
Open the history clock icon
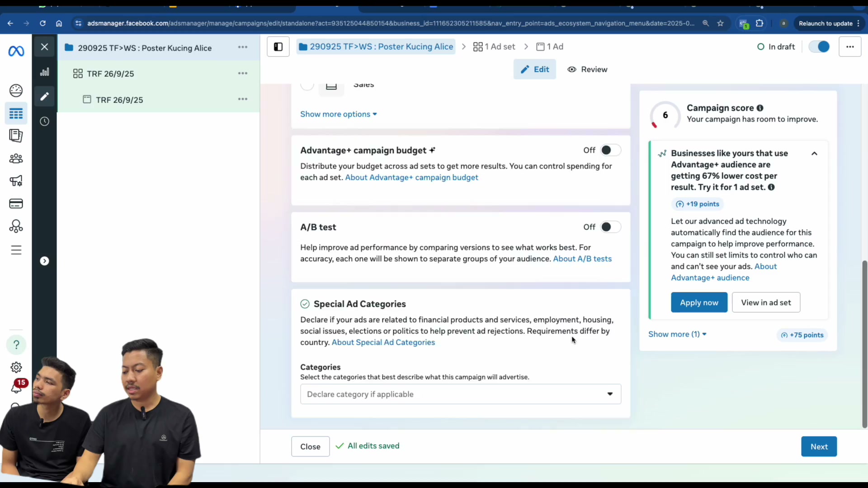coord(44,121)
